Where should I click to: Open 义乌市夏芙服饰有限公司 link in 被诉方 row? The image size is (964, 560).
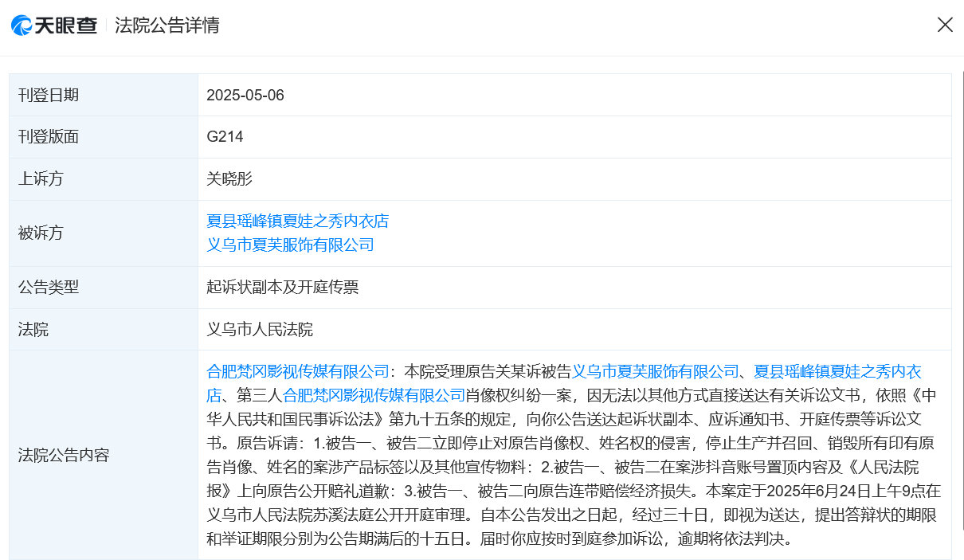[290, 245]
